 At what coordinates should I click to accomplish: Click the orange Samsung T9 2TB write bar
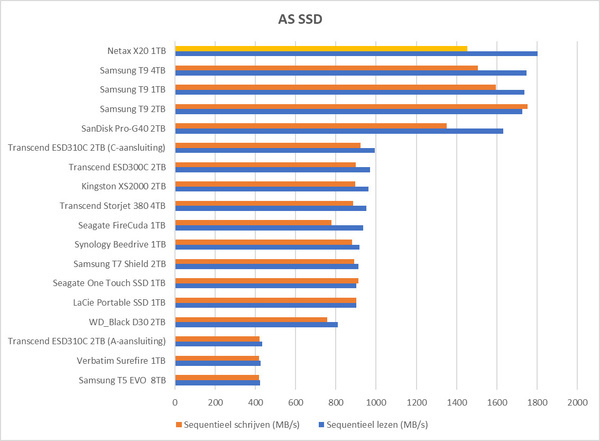351,107
